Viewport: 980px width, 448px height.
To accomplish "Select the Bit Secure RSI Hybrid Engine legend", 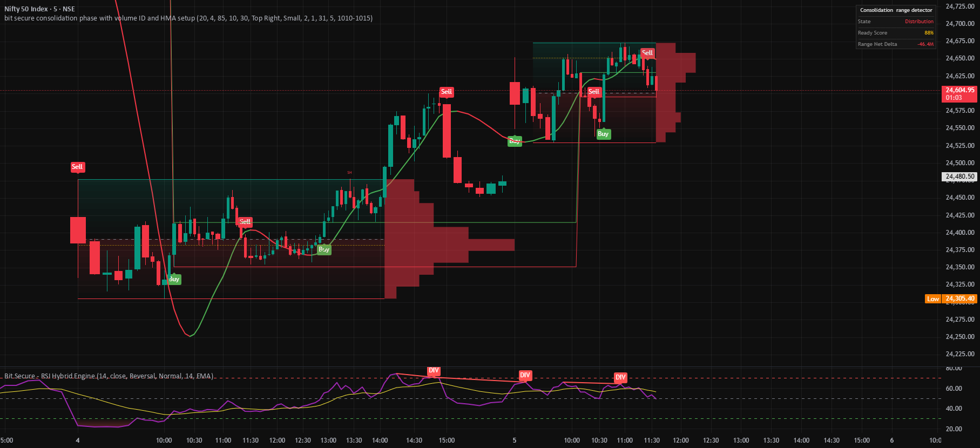I will pyautogui.click(x=109, y=376).
